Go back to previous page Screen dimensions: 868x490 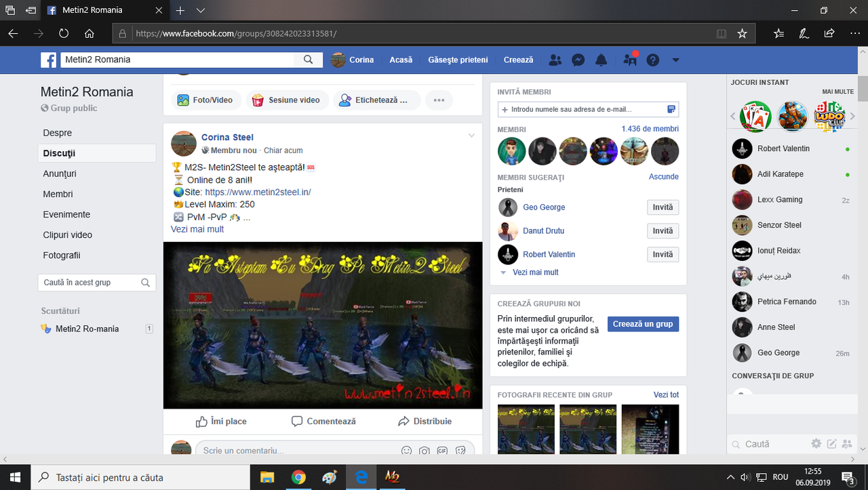point(13,33)
